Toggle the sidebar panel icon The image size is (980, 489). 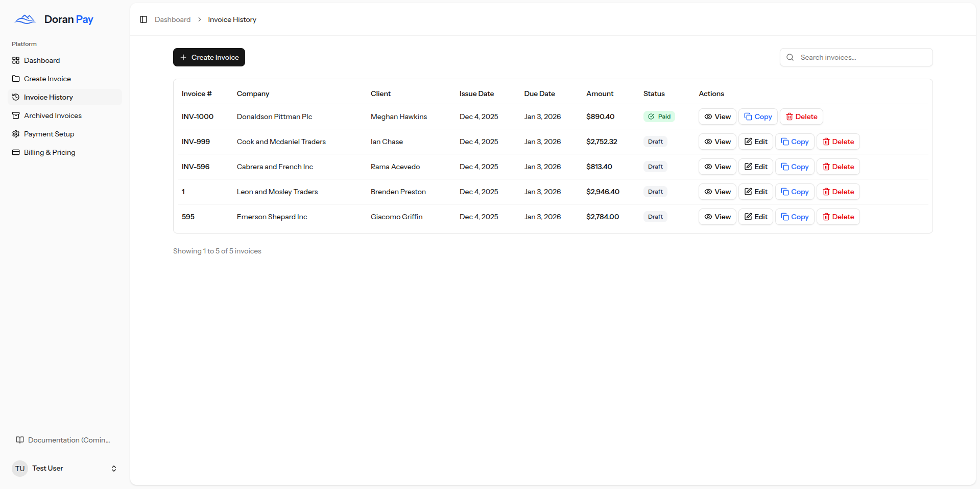click(x=144, y=19)
